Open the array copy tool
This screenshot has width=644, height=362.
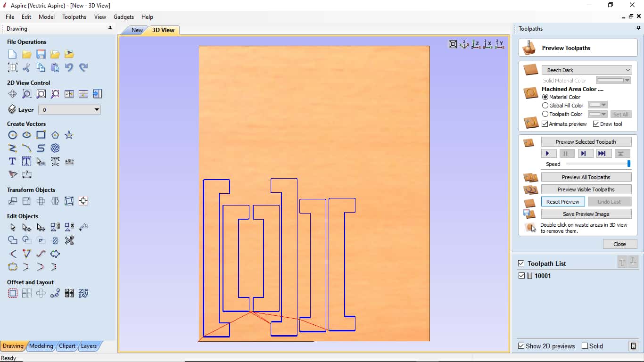27,294
